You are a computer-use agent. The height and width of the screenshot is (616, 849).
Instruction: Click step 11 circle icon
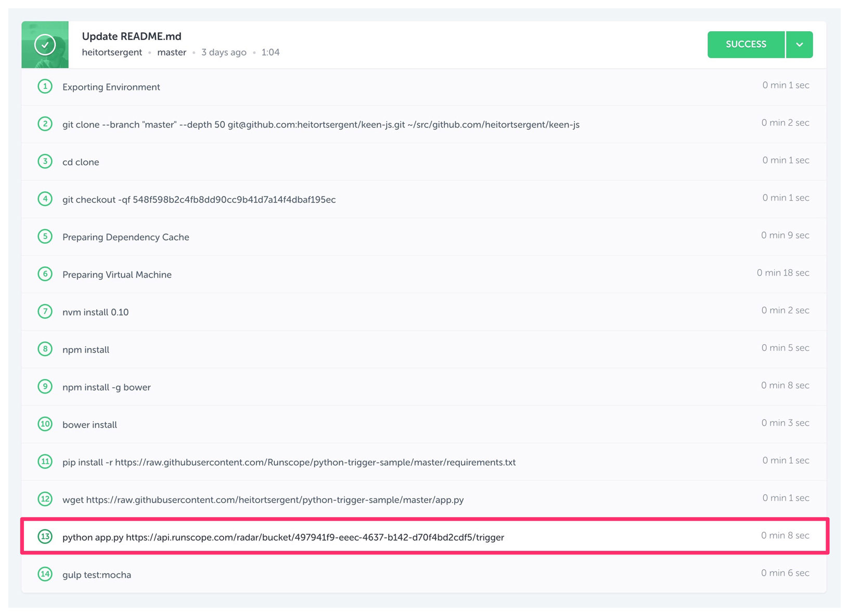45,462
